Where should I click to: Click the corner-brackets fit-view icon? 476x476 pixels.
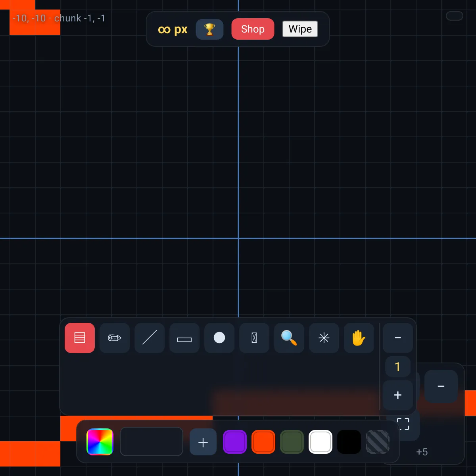click(403, 424)
